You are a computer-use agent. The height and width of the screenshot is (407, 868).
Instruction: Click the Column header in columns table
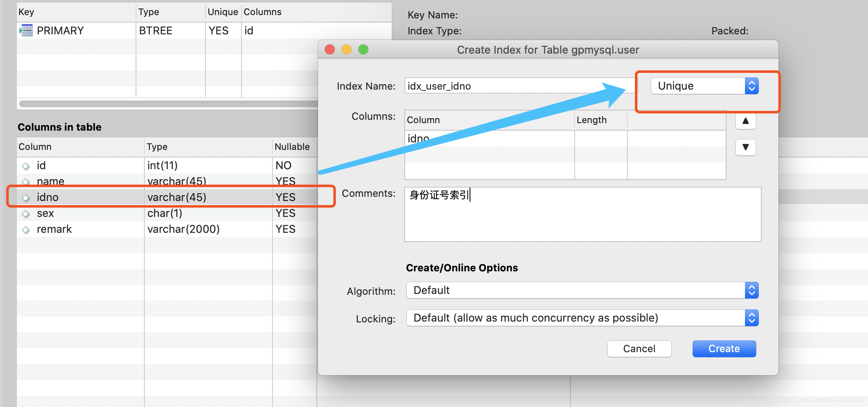point(80,147)
